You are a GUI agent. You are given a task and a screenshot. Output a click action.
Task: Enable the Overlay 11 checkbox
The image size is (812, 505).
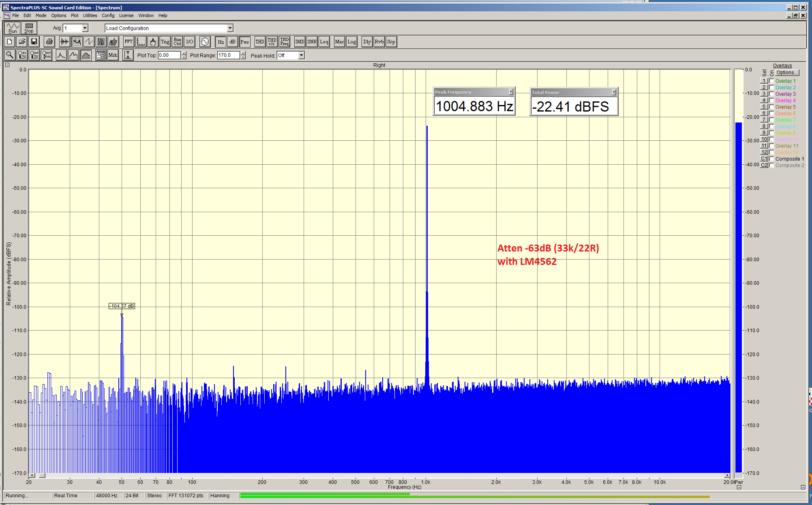click(x=771, y=146)
